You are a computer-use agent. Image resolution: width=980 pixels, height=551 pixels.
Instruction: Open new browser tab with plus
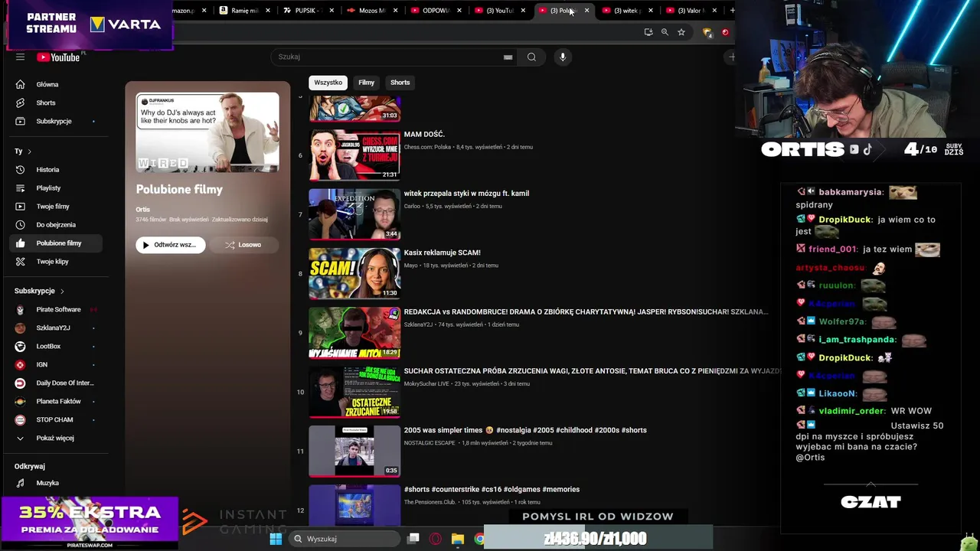click(732, 10)
